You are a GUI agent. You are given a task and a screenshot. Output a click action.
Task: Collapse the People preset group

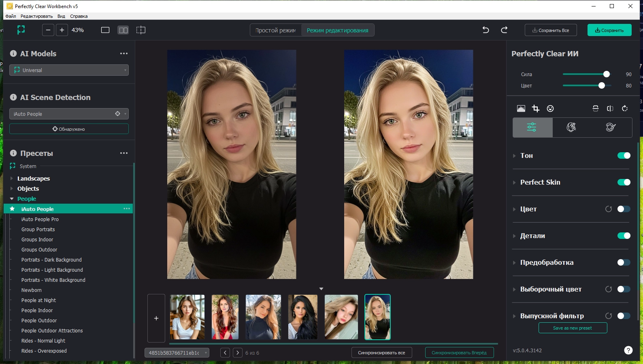click(x=12, y=199)
